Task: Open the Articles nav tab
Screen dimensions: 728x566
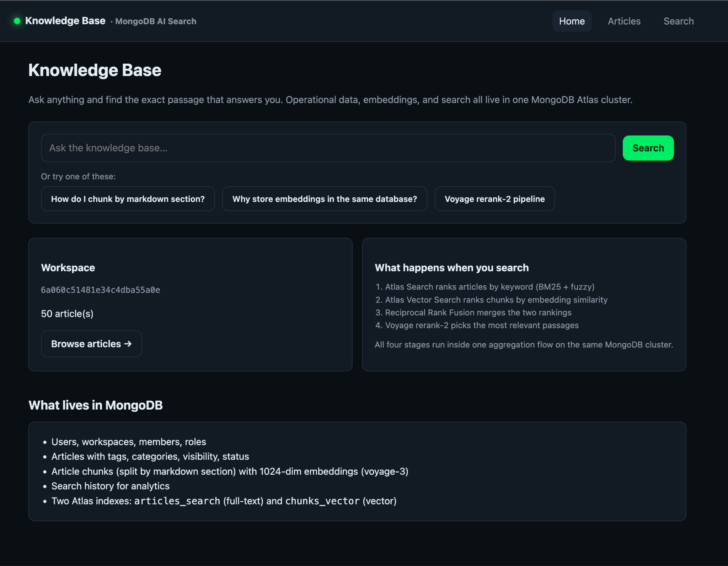Action: [x=624, y=21]
